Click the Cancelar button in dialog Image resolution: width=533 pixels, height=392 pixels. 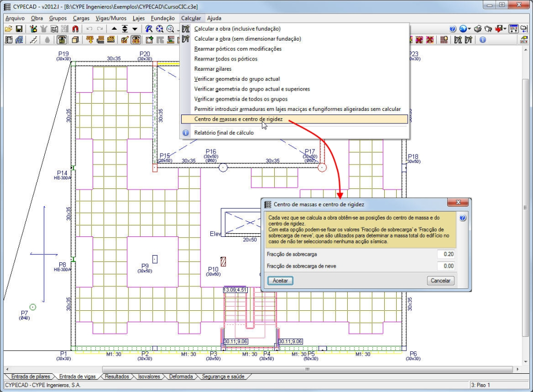click(440, 281)
